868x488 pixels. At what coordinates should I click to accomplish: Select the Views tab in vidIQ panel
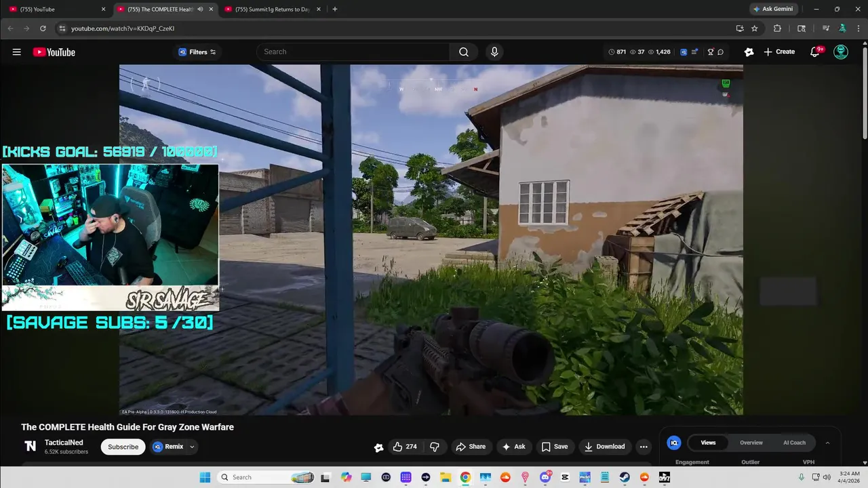pyautogui.click(x=708, y=443)
